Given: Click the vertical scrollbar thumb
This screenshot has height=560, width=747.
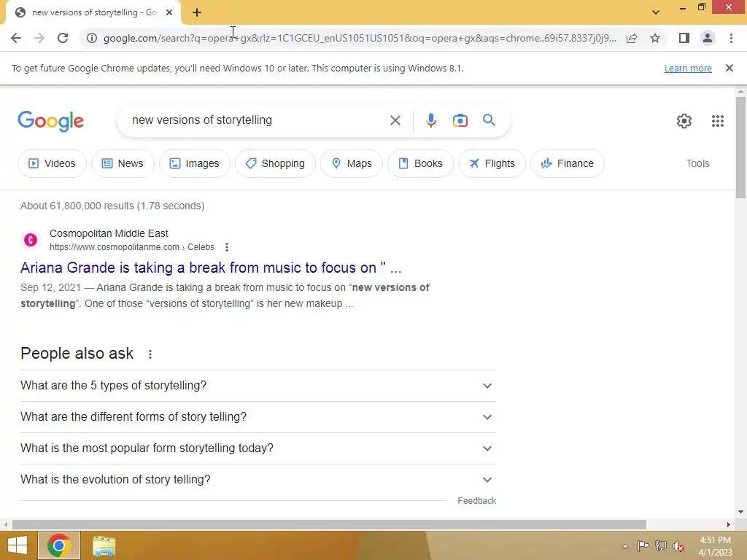Looking at the screenshot, I should [x=740, y=147].
